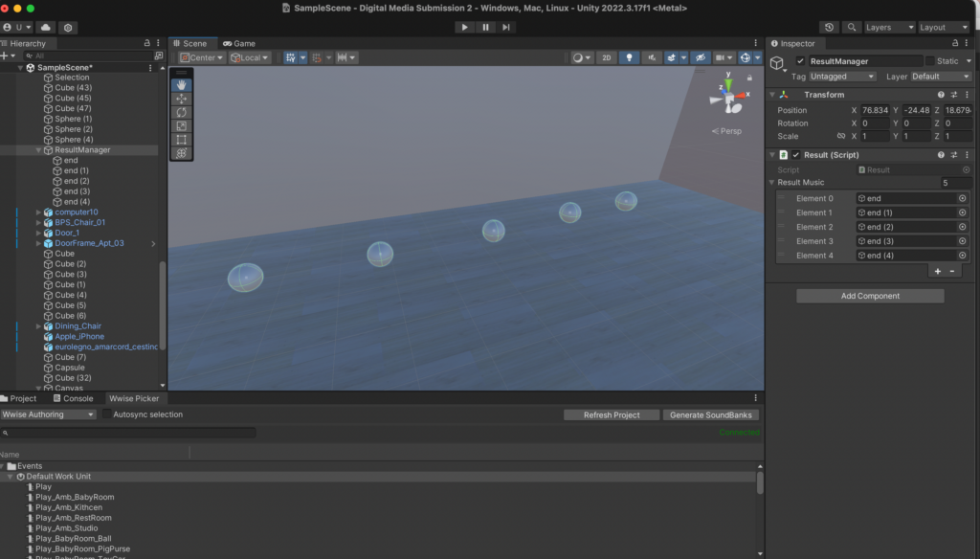Collapse the ResultManager hierarchy item
The image size is (980, 559).
pos(38,150)
